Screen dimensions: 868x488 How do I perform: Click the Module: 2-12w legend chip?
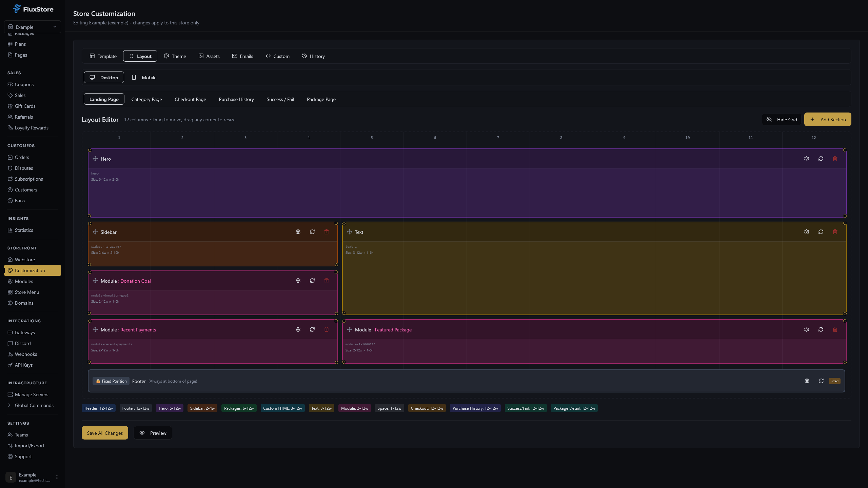pyautogui.click(x=355, y=408)
